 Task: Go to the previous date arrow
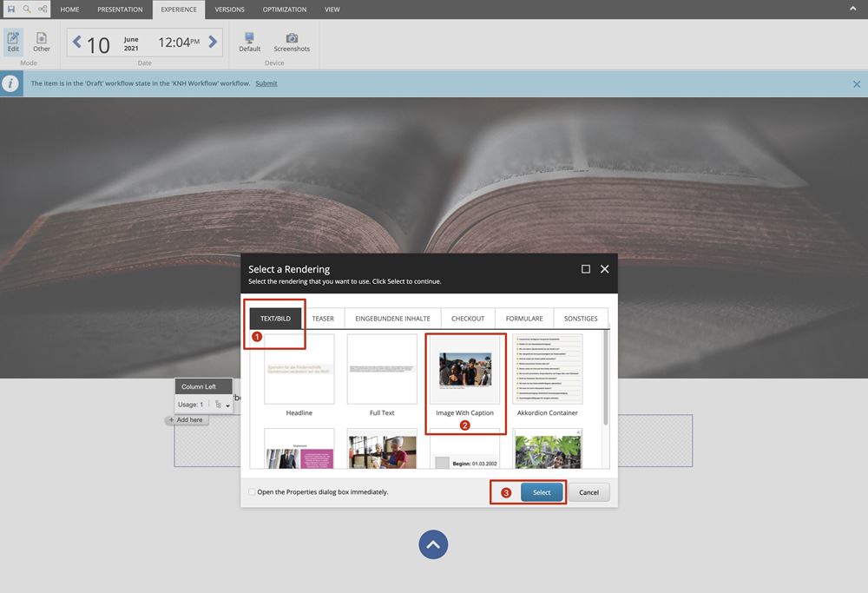76,42
